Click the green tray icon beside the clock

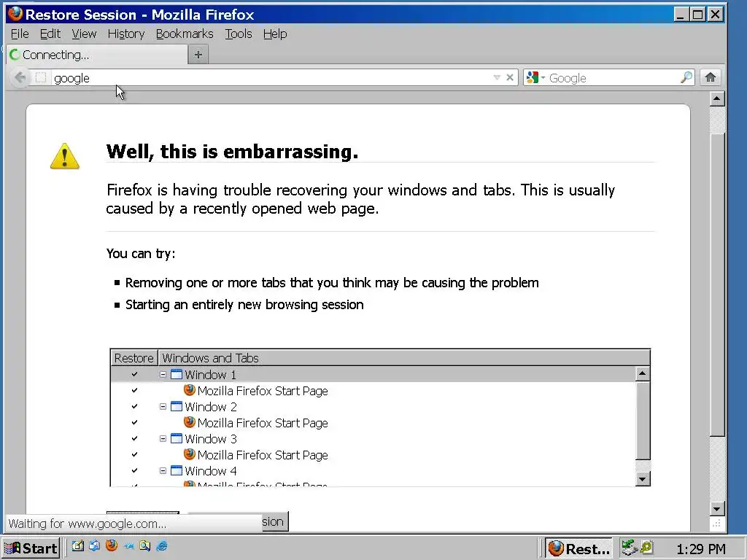click(647, 548)
